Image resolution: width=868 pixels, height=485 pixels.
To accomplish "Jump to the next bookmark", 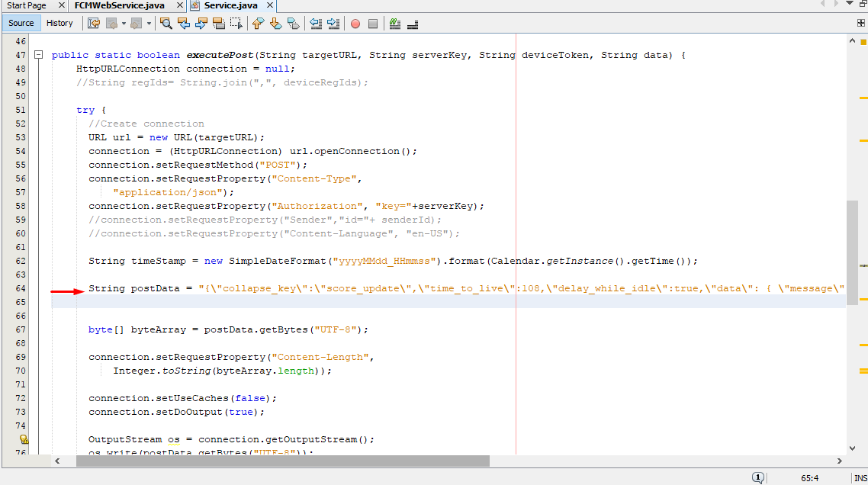I will 275,23.
